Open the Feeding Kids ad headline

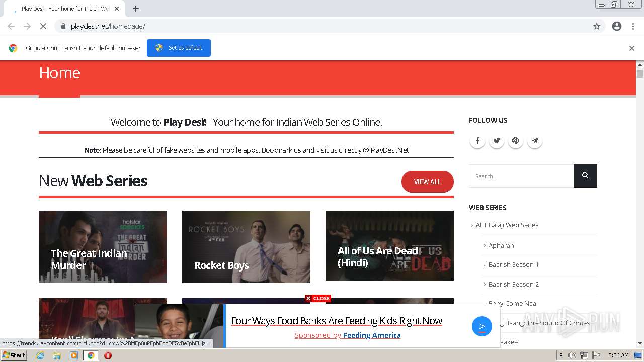(337, 321)
